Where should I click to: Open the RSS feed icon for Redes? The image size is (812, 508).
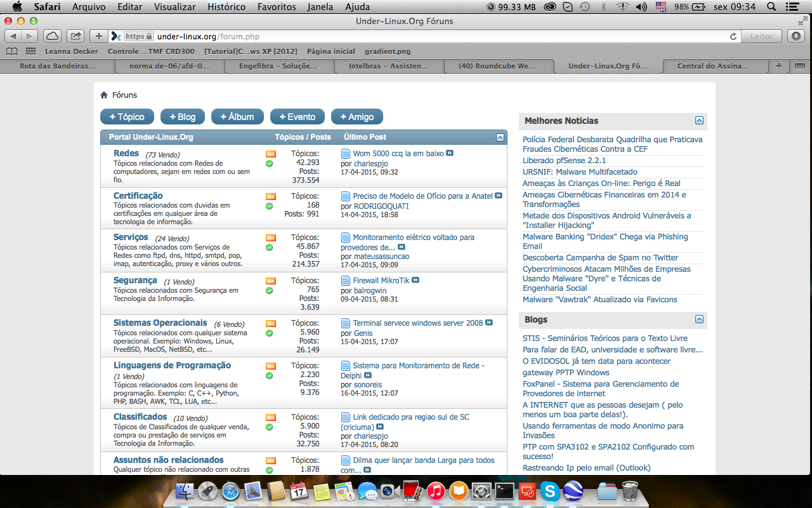tap(271, 154)
